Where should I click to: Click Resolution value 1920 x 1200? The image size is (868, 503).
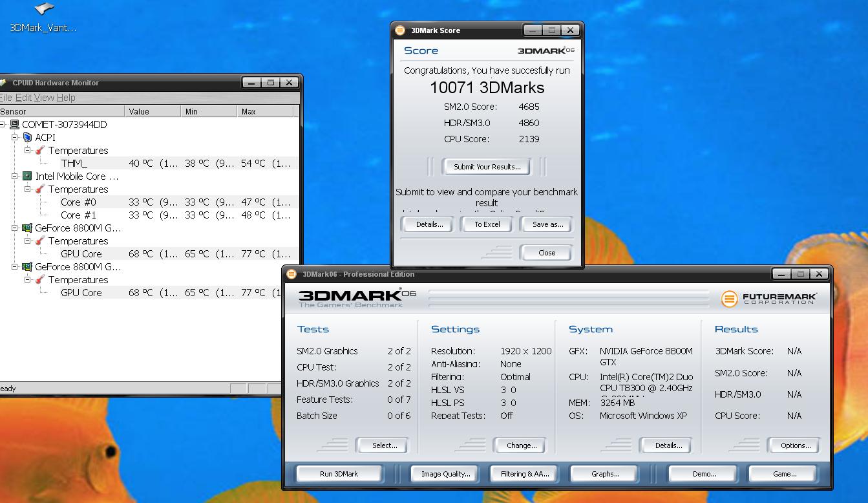coord(526,351)
